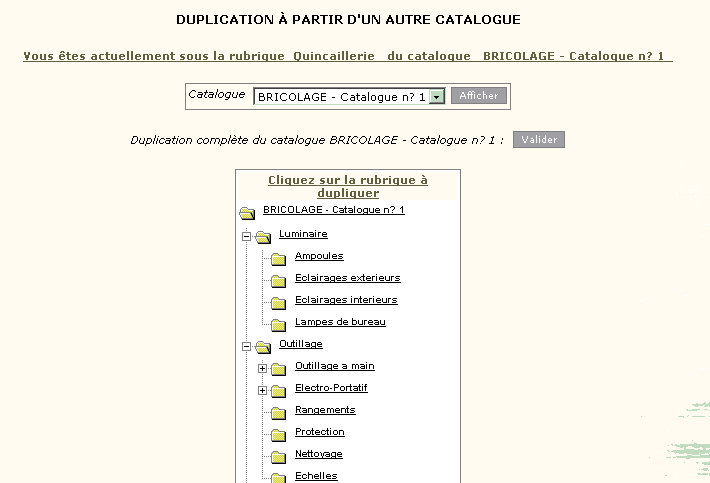
Task: Click the folder icon beside Protection
Action: [x=278, y=435]
